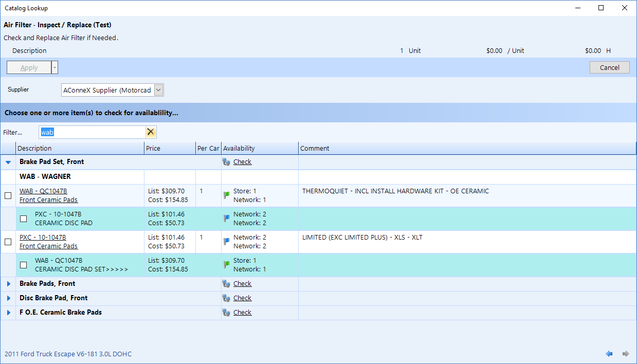This screenshot has width=637, height=364.
Task: Click the Per Car value 1 for WAB - QC1047B
Action: [x=202, y=191]
